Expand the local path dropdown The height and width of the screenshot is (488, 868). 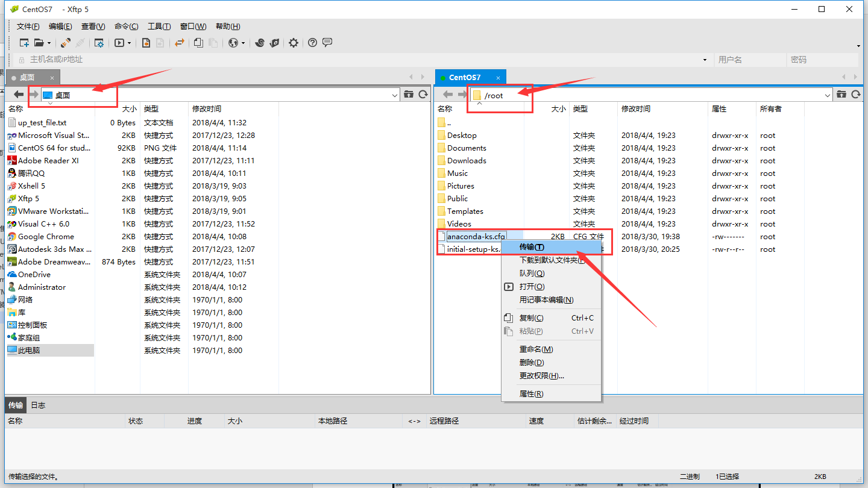point(395,95)
